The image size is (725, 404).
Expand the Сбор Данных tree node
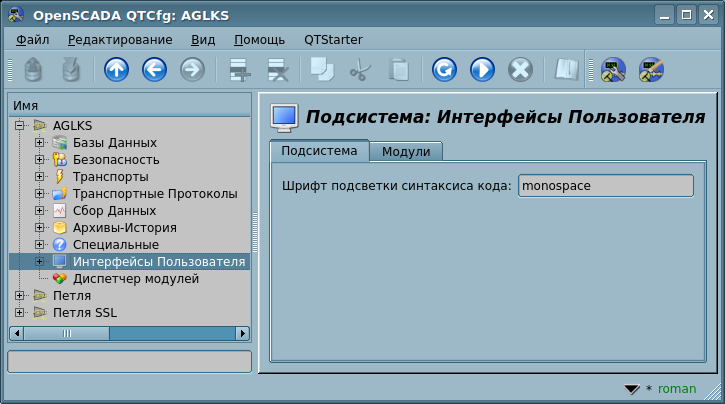(x=39, y=210)
